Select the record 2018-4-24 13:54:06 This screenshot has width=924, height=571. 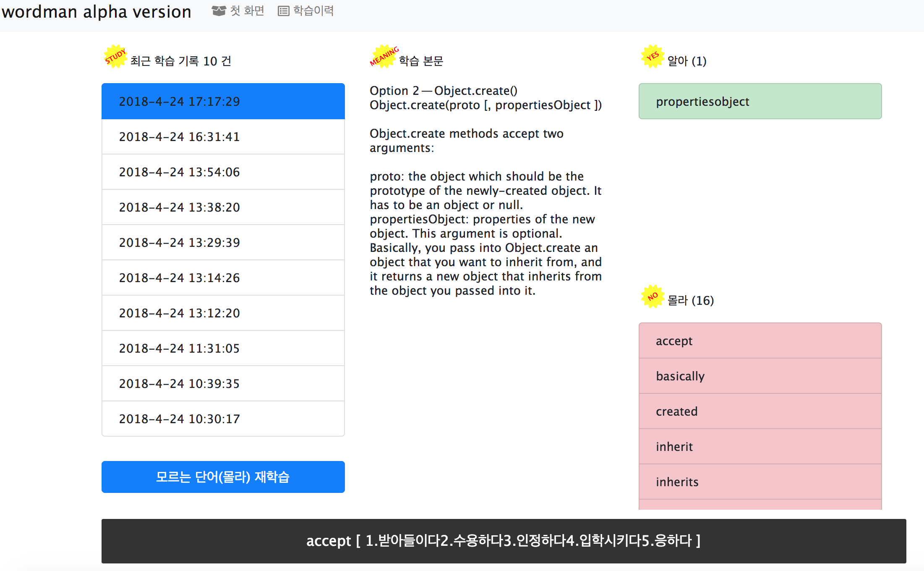point(223,172)
